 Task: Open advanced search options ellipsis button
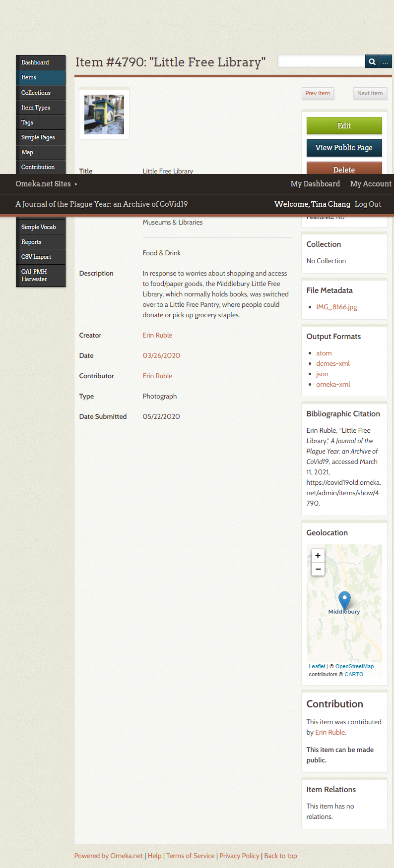click(385, 62)
